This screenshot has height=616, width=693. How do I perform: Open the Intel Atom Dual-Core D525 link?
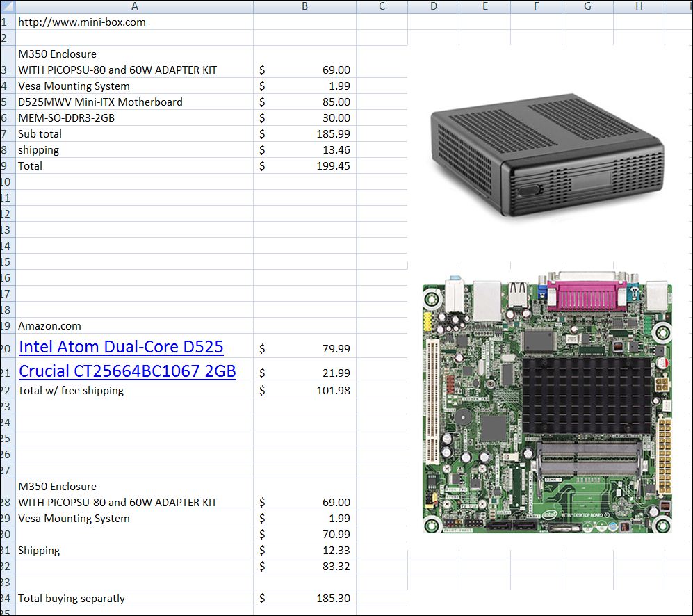point(121,347)
